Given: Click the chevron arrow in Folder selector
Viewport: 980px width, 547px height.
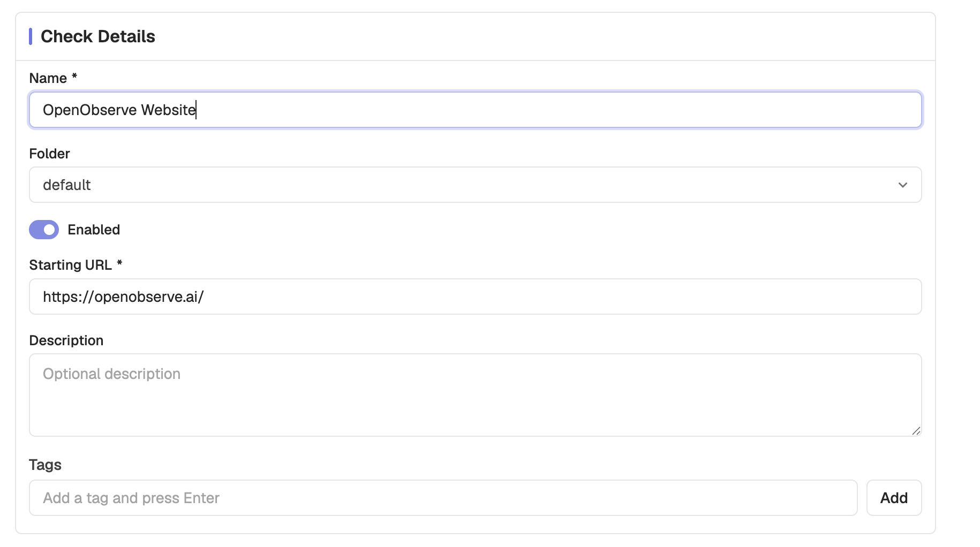Looking at the screenshot, I should (x=903, y=185).
